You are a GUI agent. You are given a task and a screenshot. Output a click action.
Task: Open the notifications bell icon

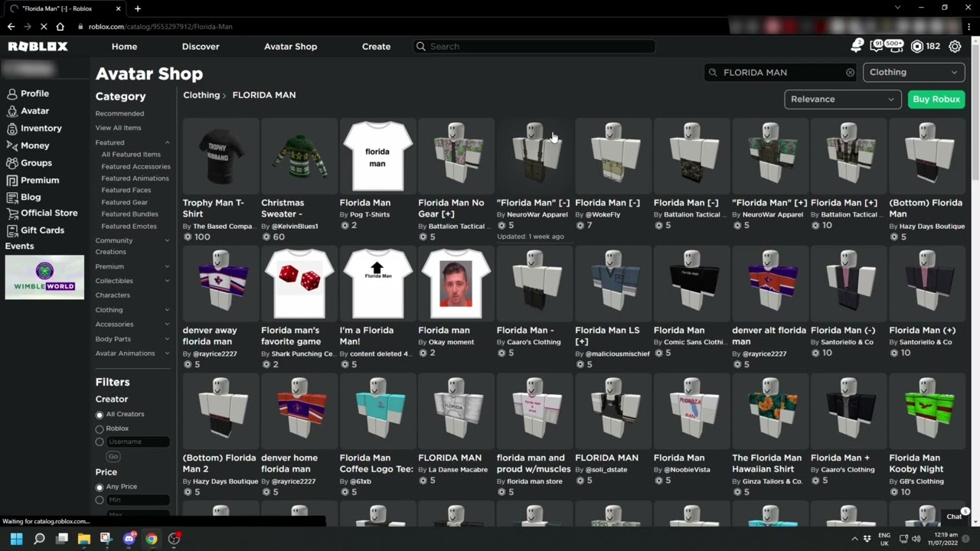pos(857,46)
